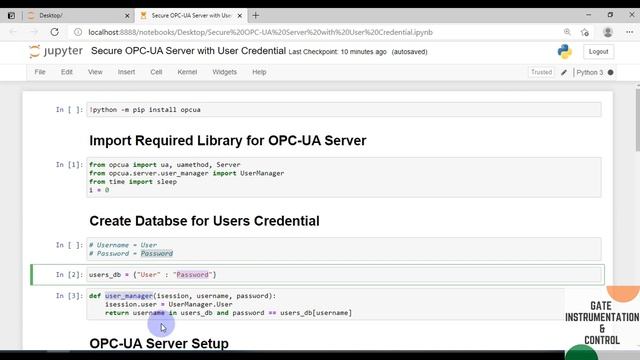Click the Import Required Library heading
This screenshot has height=360, width=640.
[x=228, y=140]
